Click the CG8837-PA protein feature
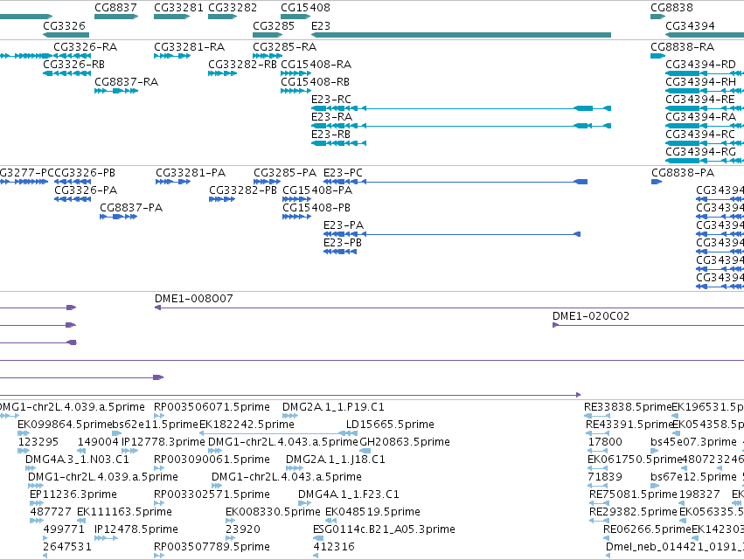 tap(119, 217)
